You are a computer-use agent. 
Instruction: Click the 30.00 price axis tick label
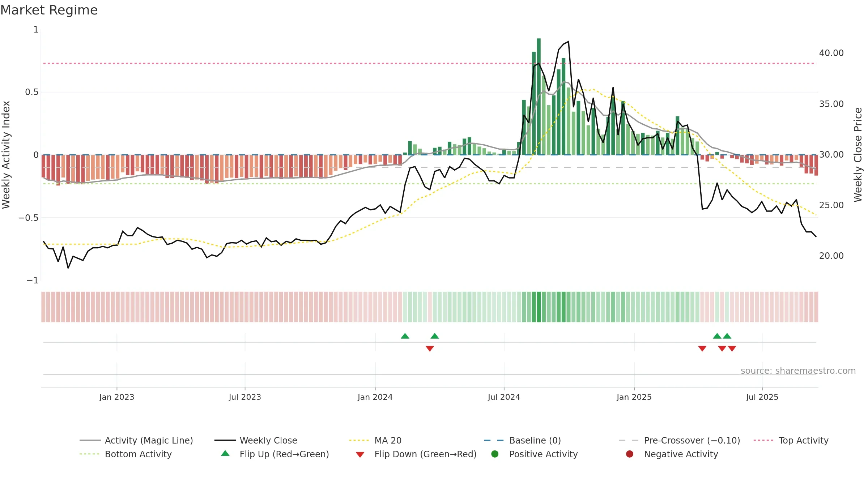[x=831, y=155]
